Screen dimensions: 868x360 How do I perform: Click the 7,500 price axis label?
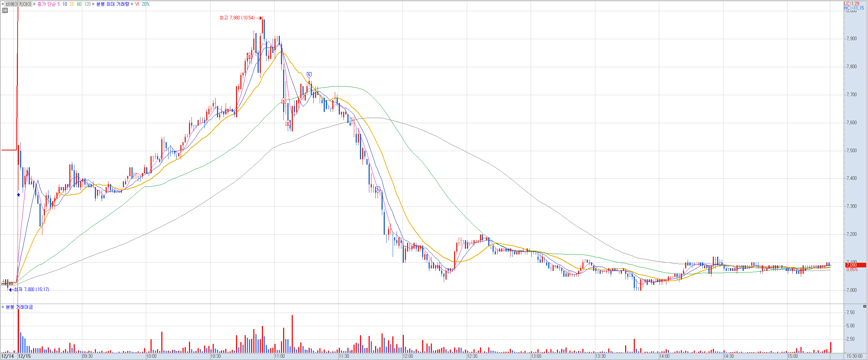[851, 150]
